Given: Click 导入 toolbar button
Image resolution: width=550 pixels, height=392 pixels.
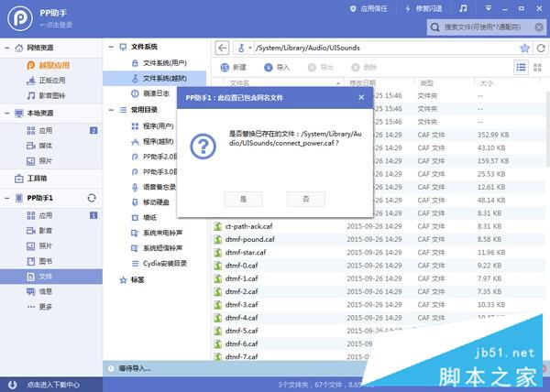Looking at the screenshot, I should coord(277,67).
